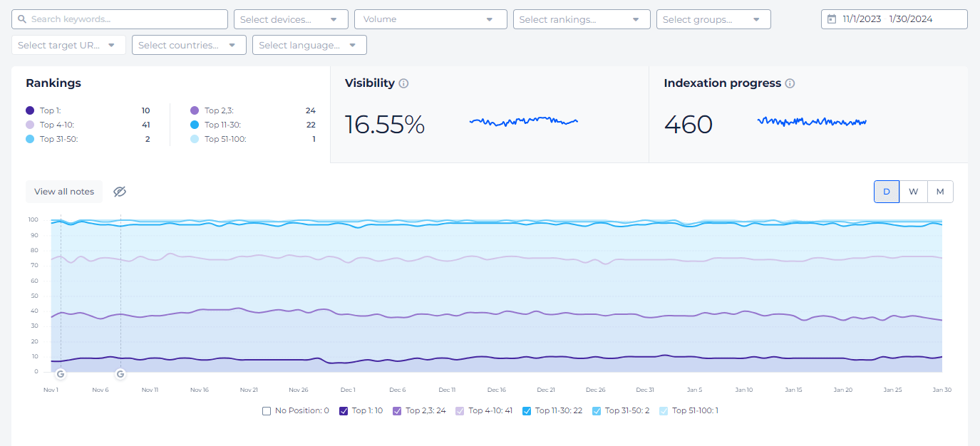
Task: Click the Top 11-30 count 22
Action: 311,125
